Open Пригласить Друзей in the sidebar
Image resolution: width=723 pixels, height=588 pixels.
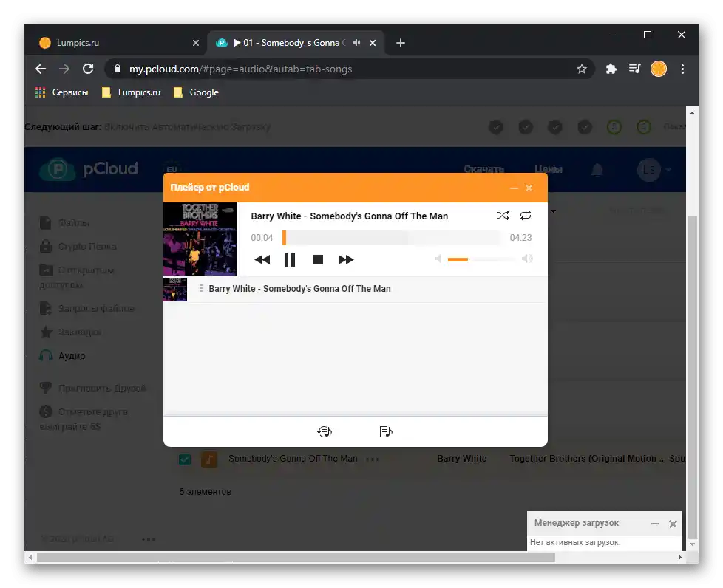(93, 389)
